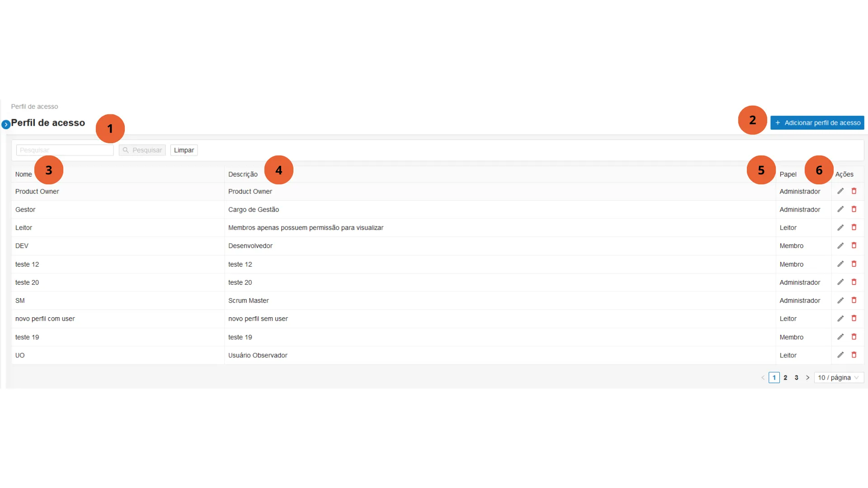Edit the DEV profile

click(x=840, y=246)
